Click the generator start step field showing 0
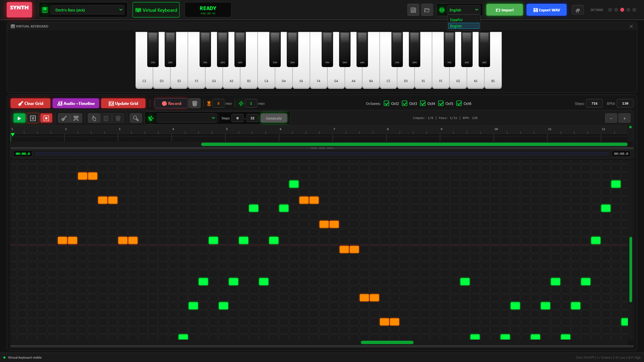The height and width of the screenshot is (362, 644). [x=237, y=118]
